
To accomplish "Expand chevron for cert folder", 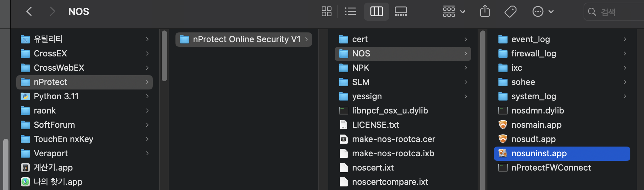I will (x=466, y=39).
